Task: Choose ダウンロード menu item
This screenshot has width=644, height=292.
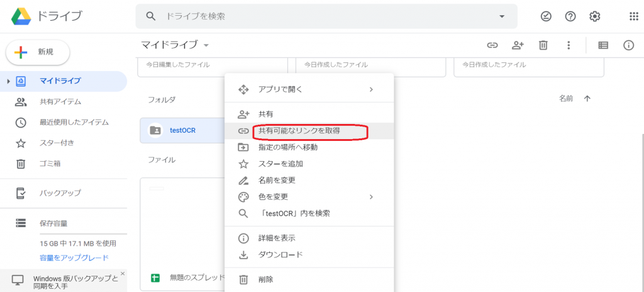Action: click(x=309, y=255)
